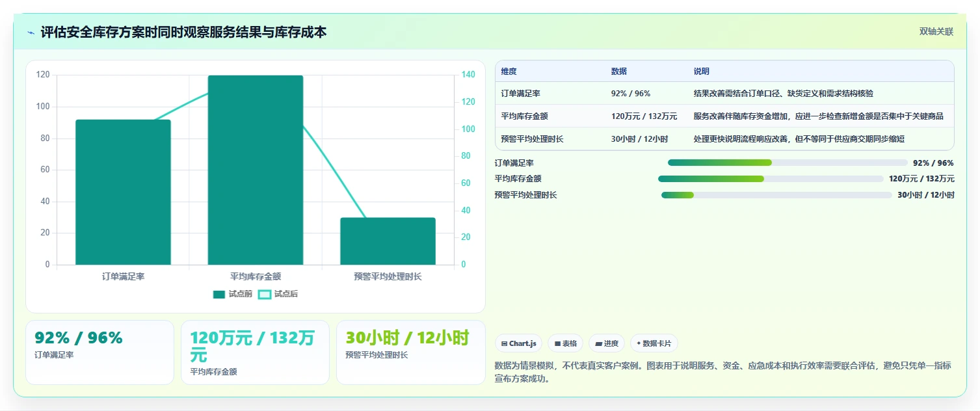Click 订单满足率 in the table's first row
Image resolution: width=980 pixels, height=411 pixels.
(520, 94)
